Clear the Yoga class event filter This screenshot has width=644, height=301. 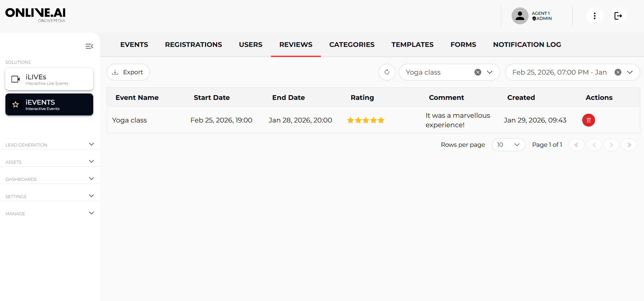pos(478,72)
